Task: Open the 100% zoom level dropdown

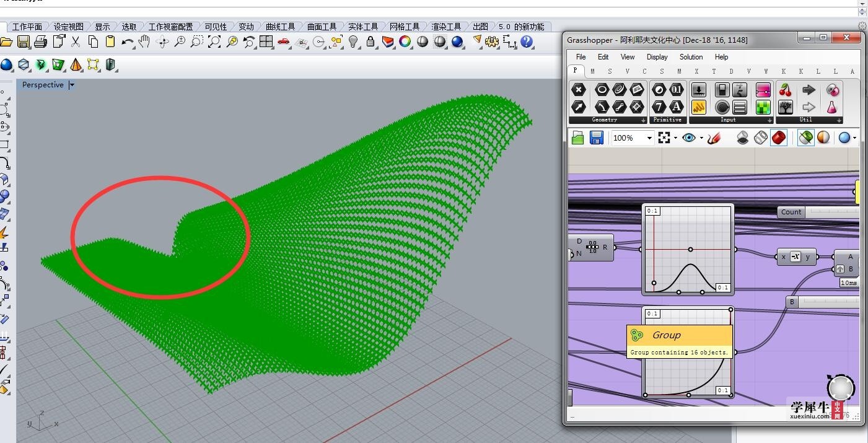Action: point(649,138)
